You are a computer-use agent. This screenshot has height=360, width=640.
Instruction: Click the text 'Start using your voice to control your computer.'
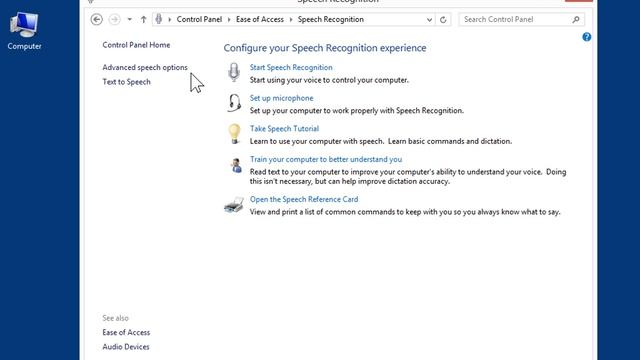pyautogui.click(x=329, y=80)
